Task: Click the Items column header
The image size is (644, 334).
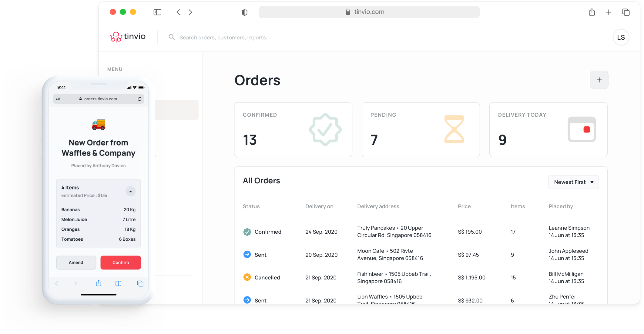Action: tap(518, 206)
